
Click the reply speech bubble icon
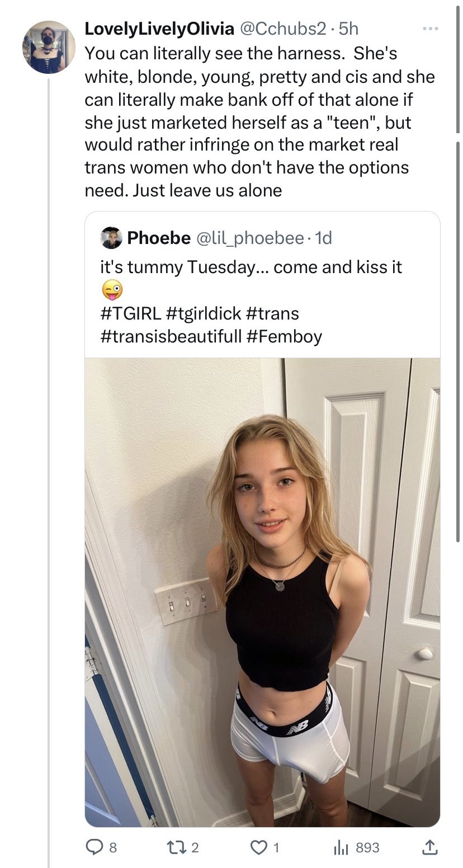tap(93, 847)
